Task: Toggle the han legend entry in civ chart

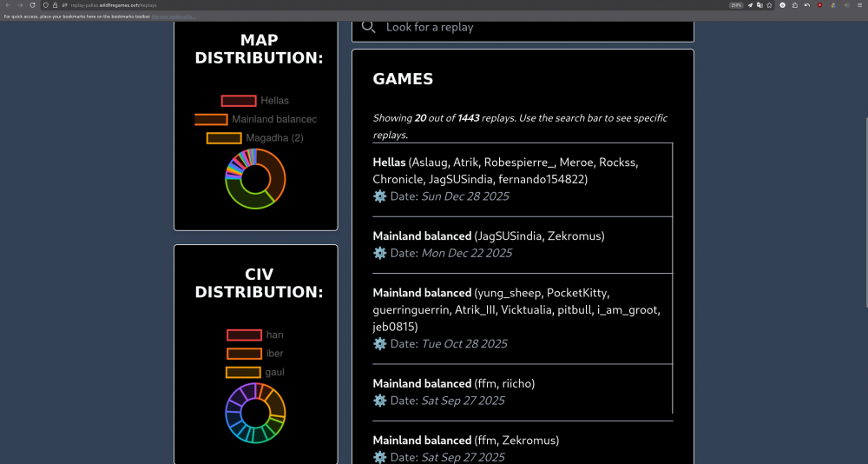Action: [x=244, y=335]
